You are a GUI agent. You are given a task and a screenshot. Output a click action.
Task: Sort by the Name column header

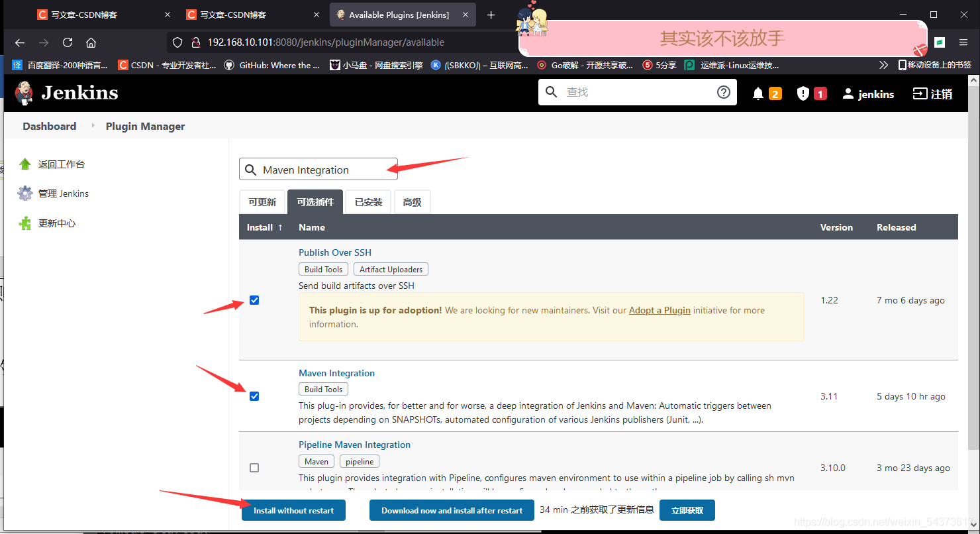tap(312, 227)
